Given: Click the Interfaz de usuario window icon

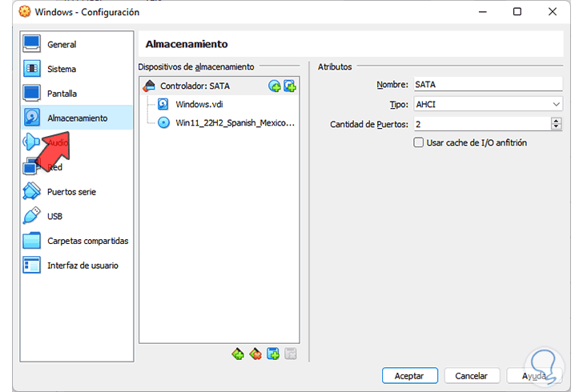Looking at the screenshot, I should (x=31, y=265).
